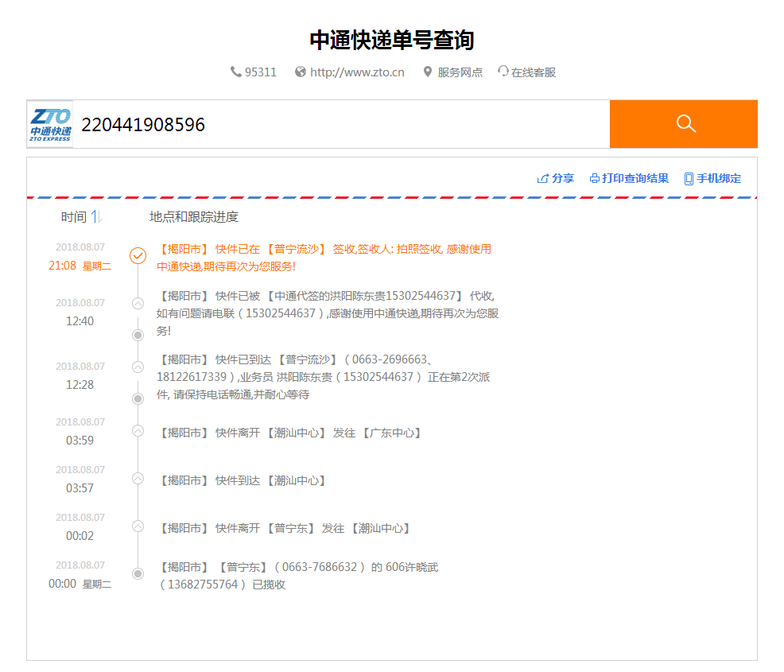This screenshot has width=784, height=672.
Task: Click the headset customer service icon
Action: pyautogui.click(x=503, y=72)
